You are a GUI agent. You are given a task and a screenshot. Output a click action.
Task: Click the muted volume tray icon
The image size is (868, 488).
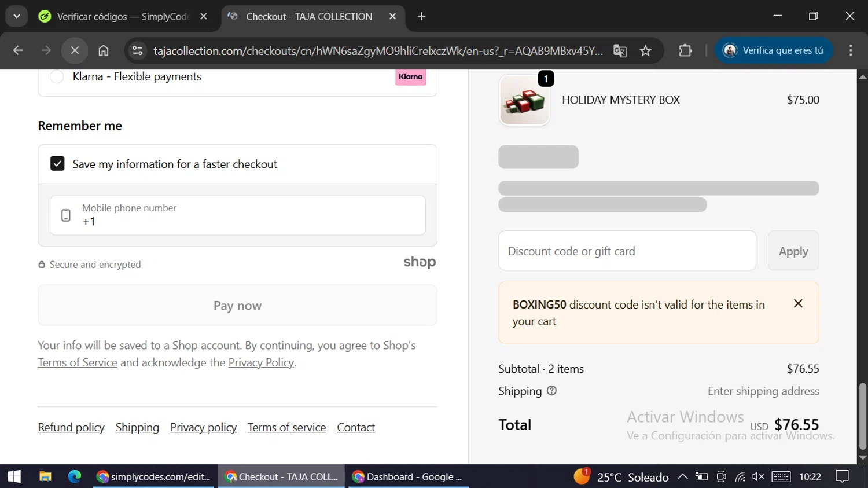click(758, 476)
